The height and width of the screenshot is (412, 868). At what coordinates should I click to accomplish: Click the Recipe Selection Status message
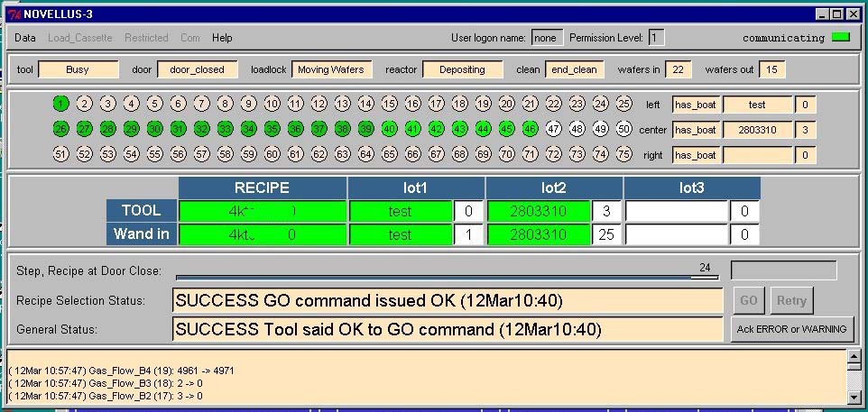448,300
